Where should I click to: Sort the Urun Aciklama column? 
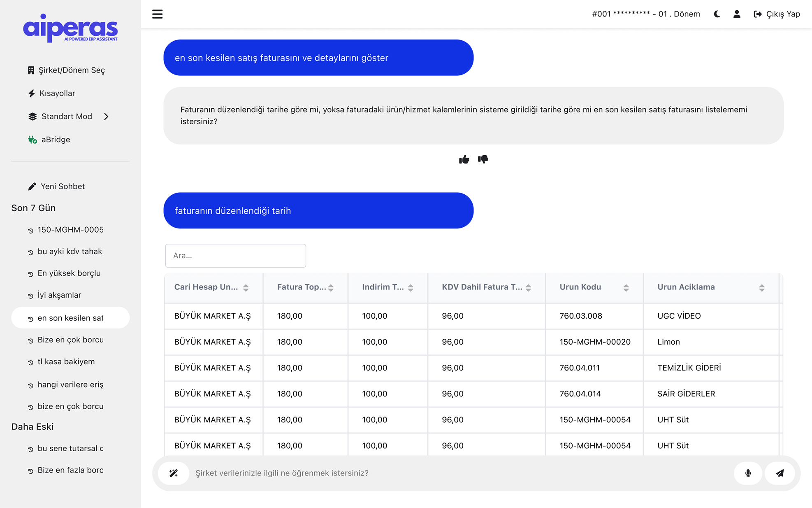(761, 288)
